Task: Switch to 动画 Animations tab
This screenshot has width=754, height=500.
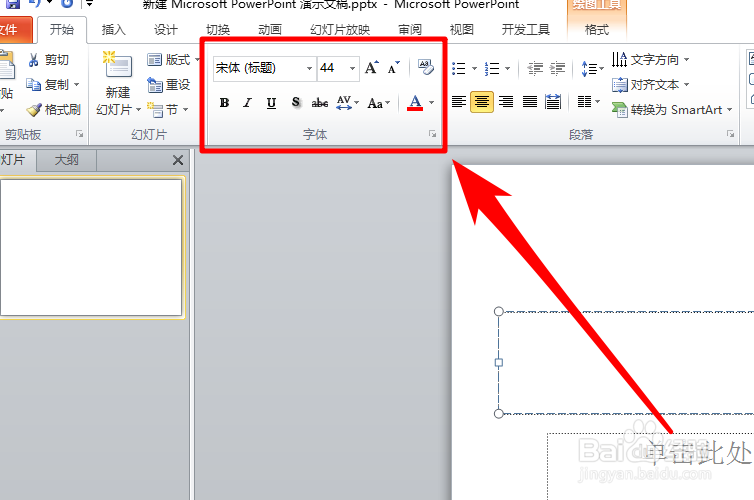Action: tap(270, 30)
